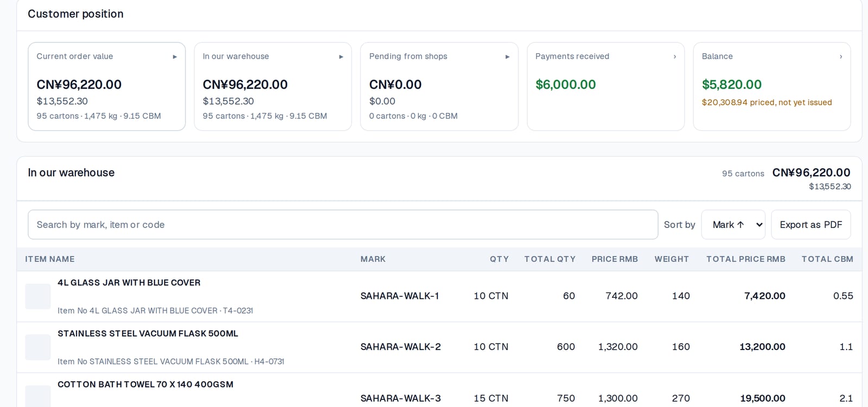Sort by ITEM NAME column header

(x=50, y=259)
